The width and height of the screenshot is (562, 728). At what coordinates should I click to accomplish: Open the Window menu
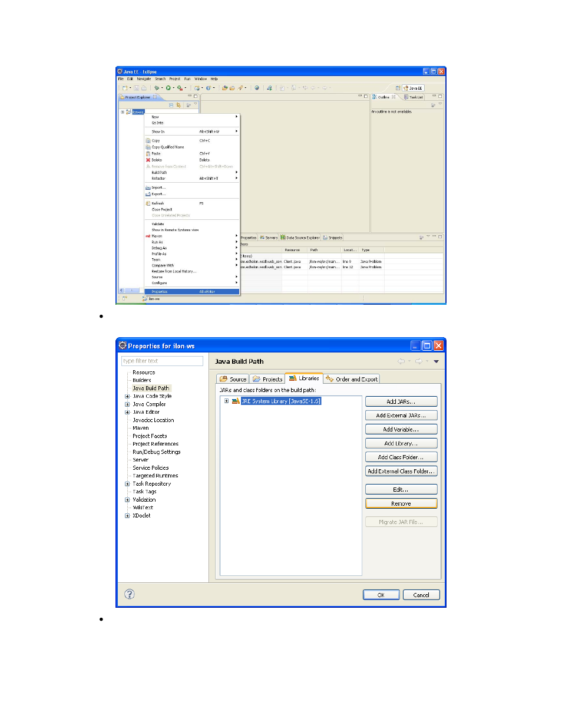coord(201,79)
